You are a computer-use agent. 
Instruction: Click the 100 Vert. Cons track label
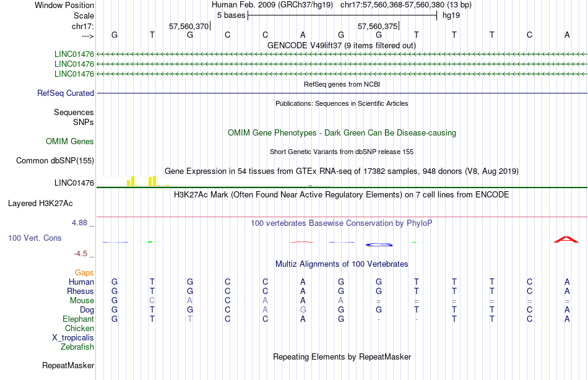[35, 238]
